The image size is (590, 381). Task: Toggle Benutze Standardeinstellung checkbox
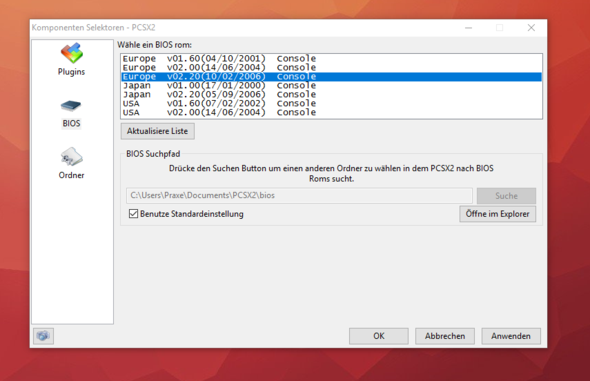[x=133, y=214]
